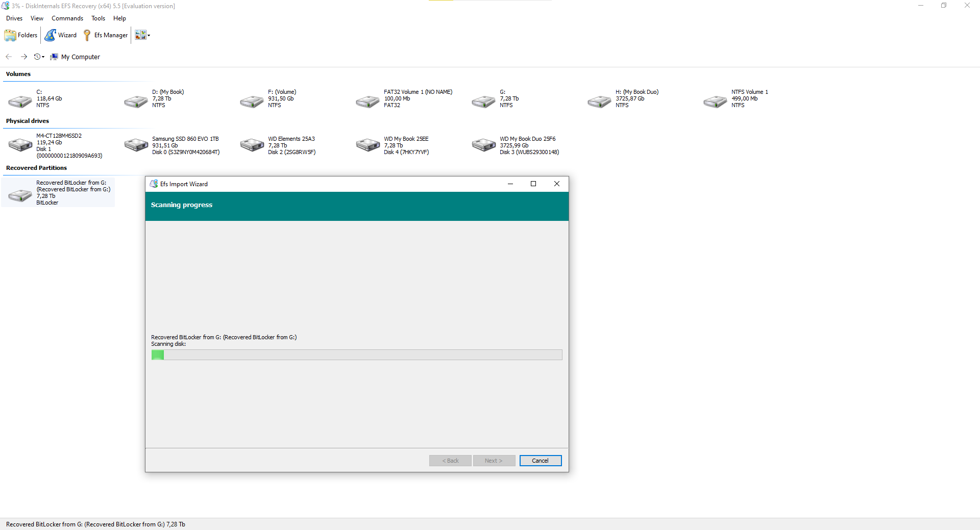This screenshot has height=530, width=980.
Task: Select the G: volume drive icon
Action: [484, 102]
